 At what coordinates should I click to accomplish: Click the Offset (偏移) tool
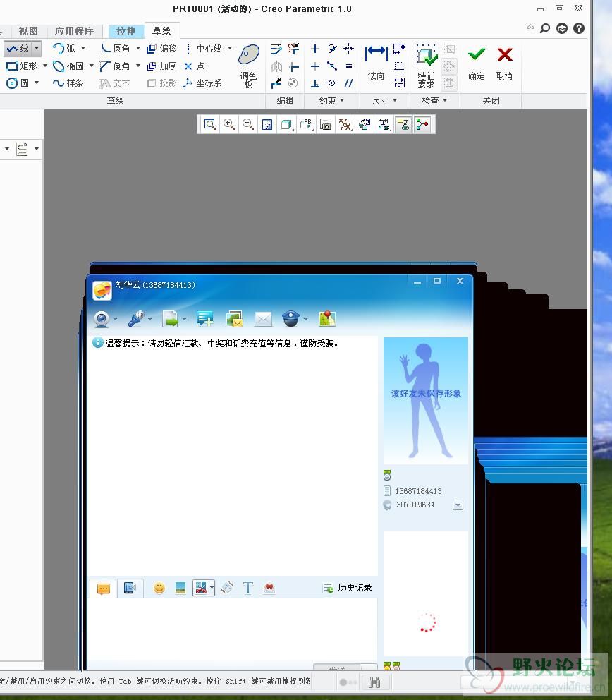(x=162, y=48)
